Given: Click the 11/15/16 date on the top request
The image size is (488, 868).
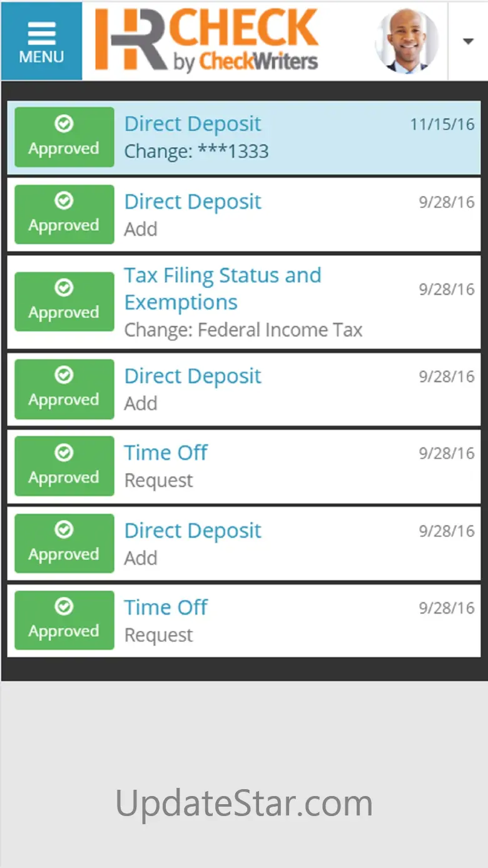Looking at the screenshot, I should 442,124.
